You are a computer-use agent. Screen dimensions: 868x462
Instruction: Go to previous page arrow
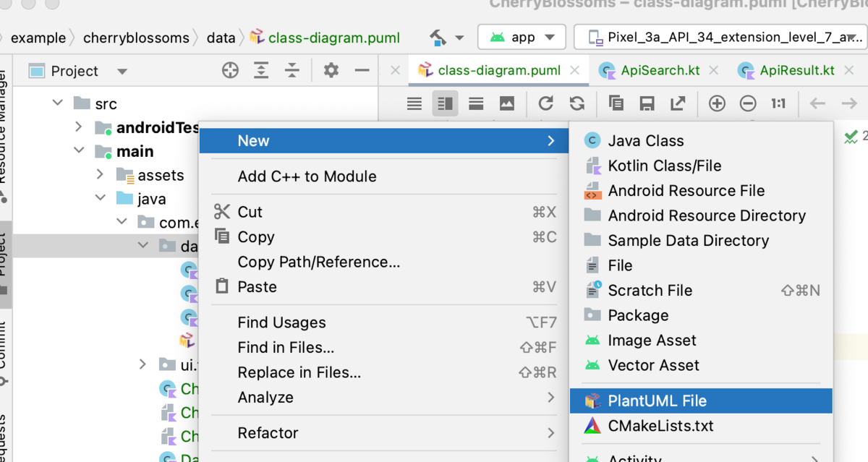(818, 103)
